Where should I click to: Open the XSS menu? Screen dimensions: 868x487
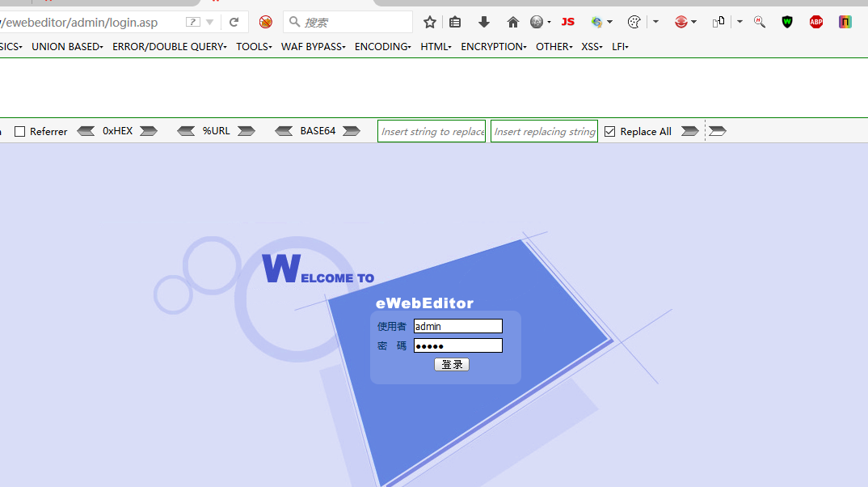[x=592, y=47]
